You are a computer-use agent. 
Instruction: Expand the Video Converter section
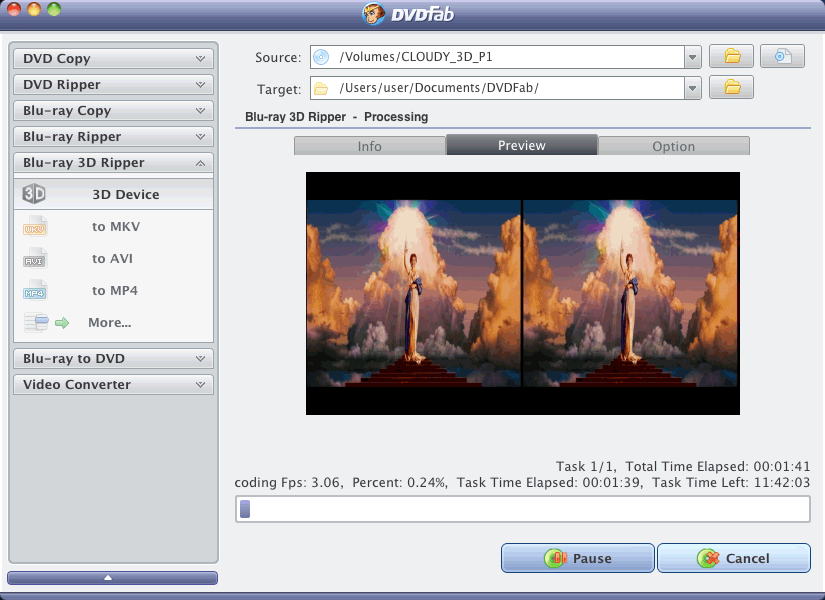[x=113, y=385]
